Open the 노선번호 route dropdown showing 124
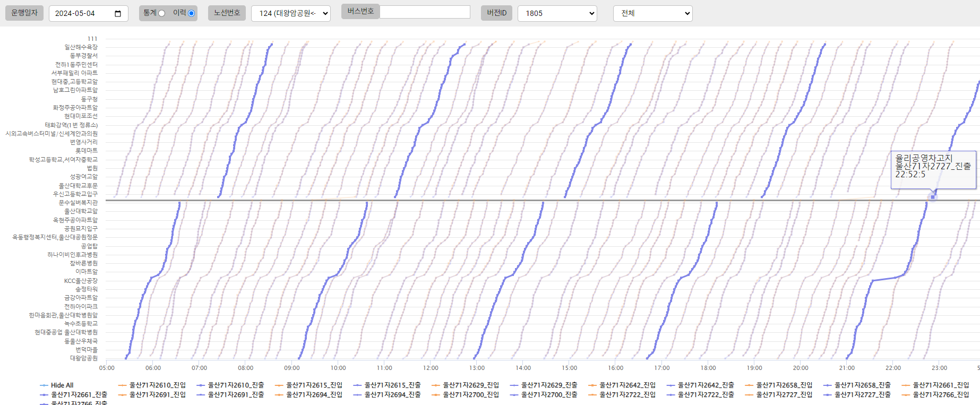Screen dimensions: 980x405 pyautogui.click(x=291, y=13)
